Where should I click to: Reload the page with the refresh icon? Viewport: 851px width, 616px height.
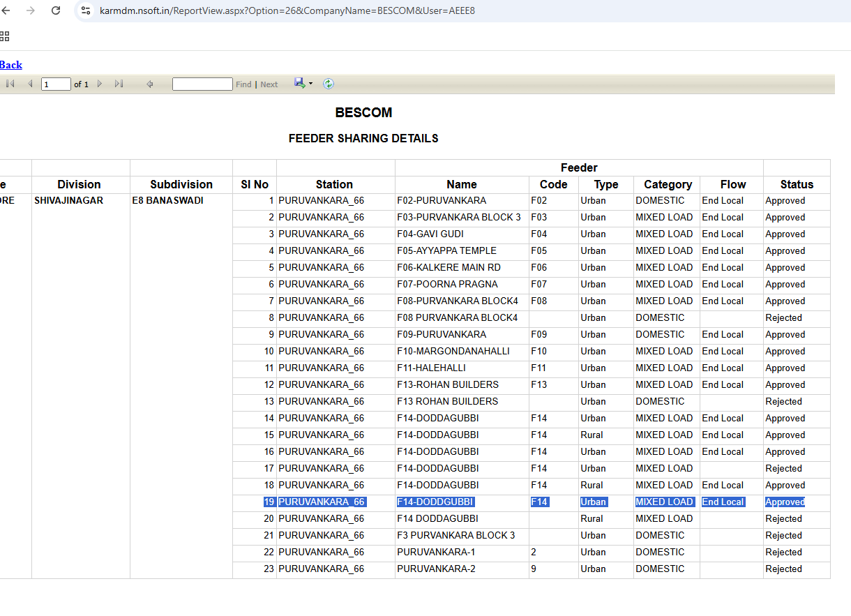pyautogui.click(x=56, y=10)
